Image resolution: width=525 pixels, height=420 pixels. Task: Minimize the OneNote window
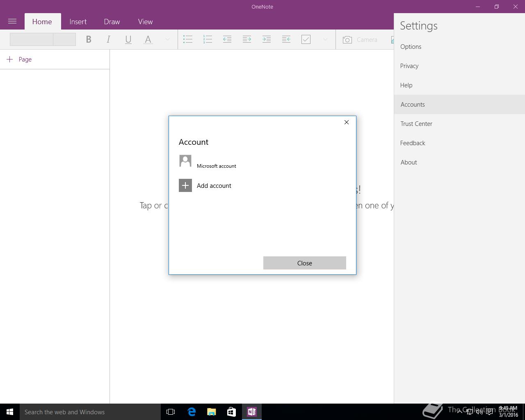pos(478,7)
